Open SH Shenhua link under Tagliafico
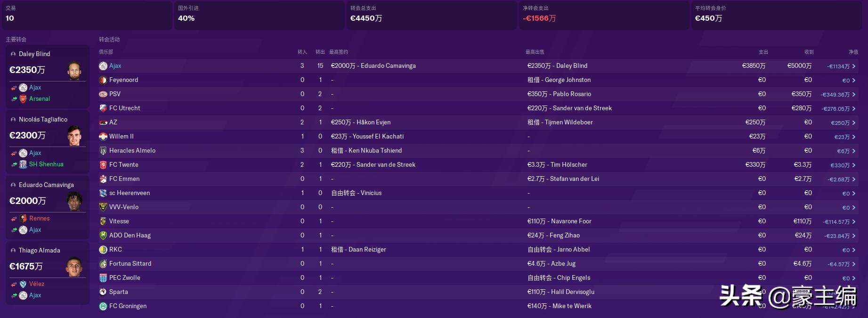This screenshot has width=868, height=318. [46, 164]
